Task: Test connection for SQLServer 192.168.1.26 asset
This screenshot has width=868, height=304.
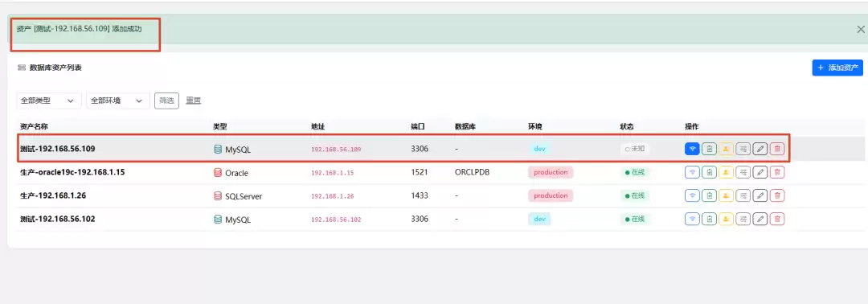Action: click(x=692, y=195)
